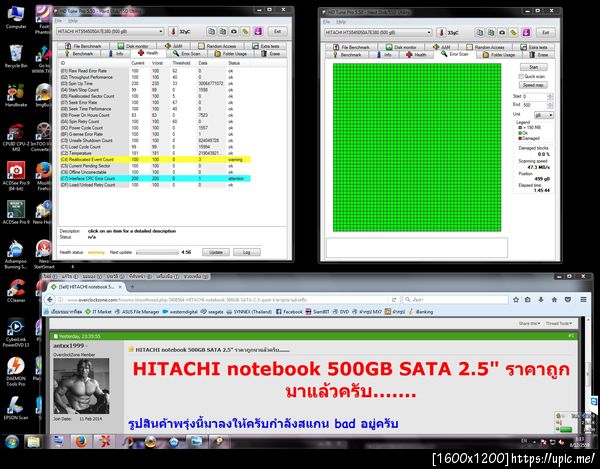Click Firefox home icon

point(554,300)
